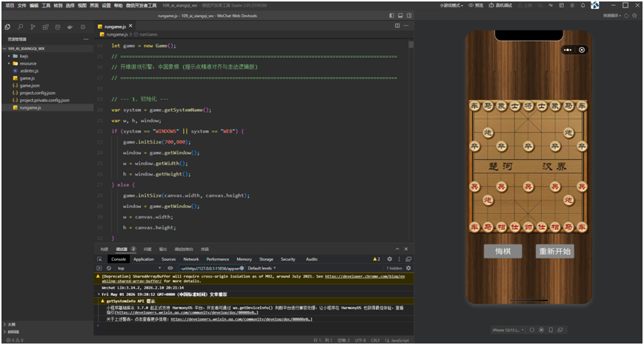Click the preview eye icon in toolbar
The height and width of the screenshot is (345, 644).
(x=471, y=5)
